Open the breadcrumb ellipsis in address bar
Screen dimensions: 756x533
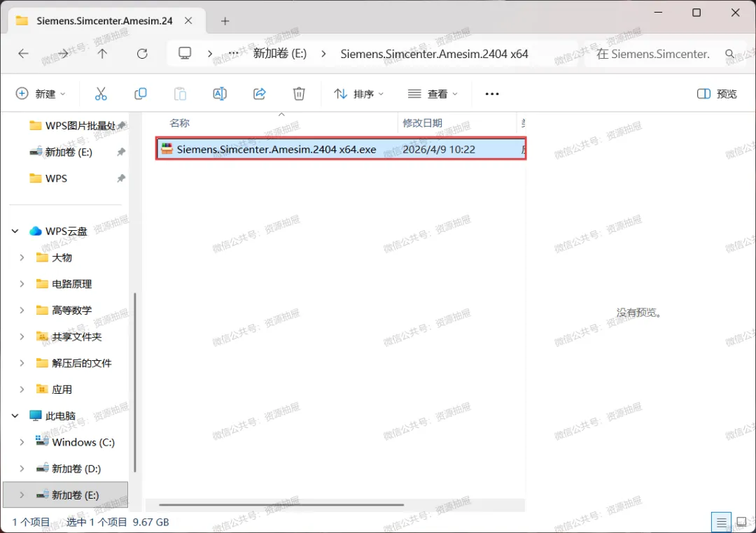point(233,53)
